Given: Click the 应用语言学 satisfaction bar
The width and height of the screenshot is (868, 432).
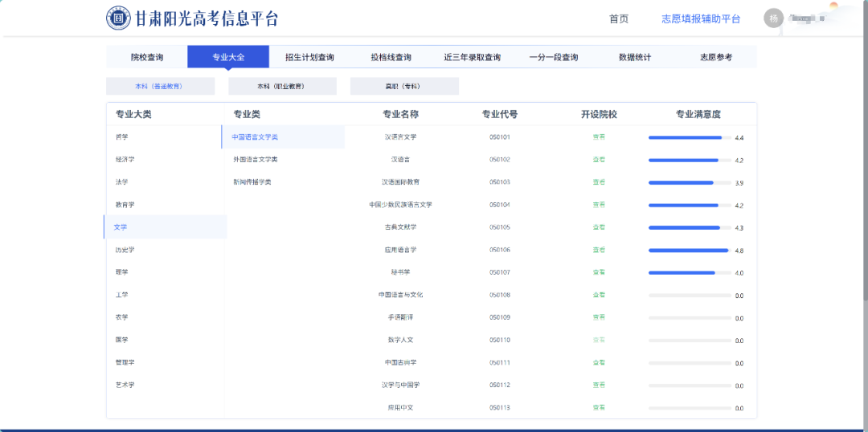Looking at the screenshot, I should pos(689,251).
